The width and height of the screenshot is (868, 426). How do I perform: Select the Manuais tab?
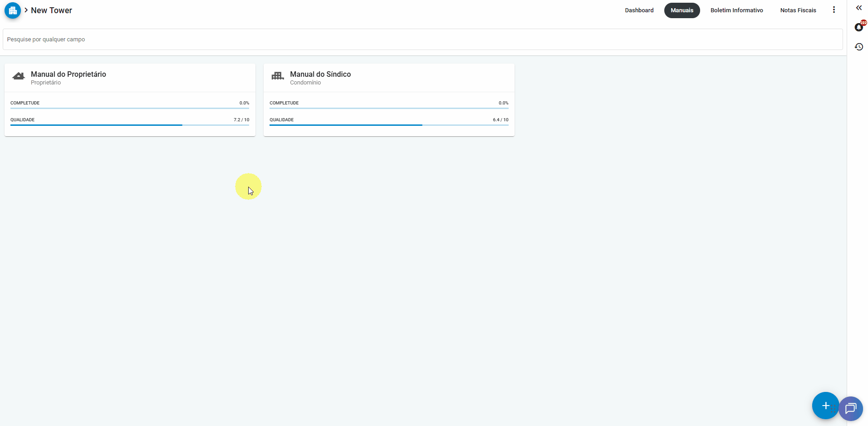tap(682, 10)
